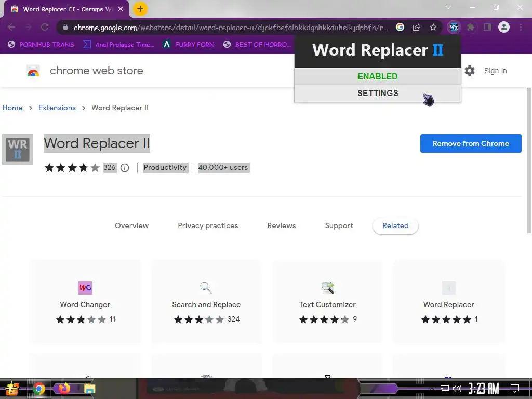Viewport: 532px width, 399px height.
Task: Go to the Home breadcrumb
Action: click(x=12, y=108)
